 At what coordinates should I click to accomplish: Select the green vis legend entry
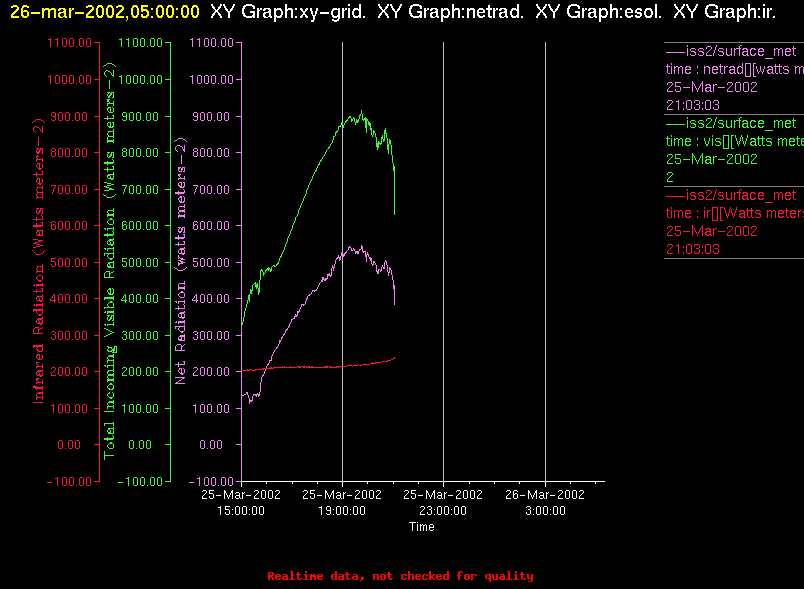734,150
